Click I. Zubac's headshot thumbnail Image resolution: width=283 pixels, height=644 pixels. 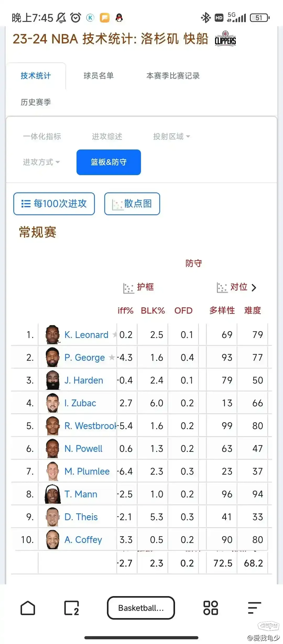pyautogui.click(x=53, y=403)
